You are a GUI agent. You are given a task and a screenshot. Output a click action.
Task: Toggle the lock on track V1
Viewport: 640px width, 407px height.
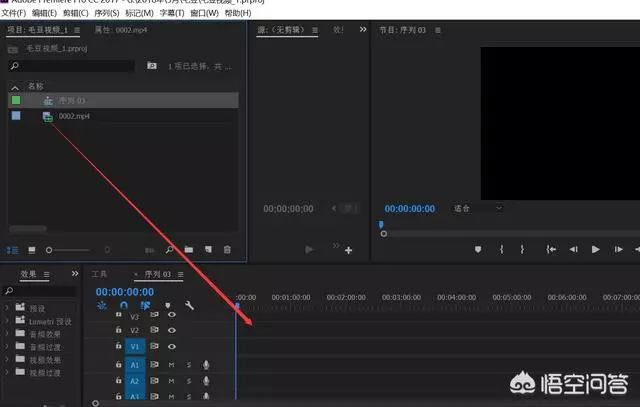118,346
